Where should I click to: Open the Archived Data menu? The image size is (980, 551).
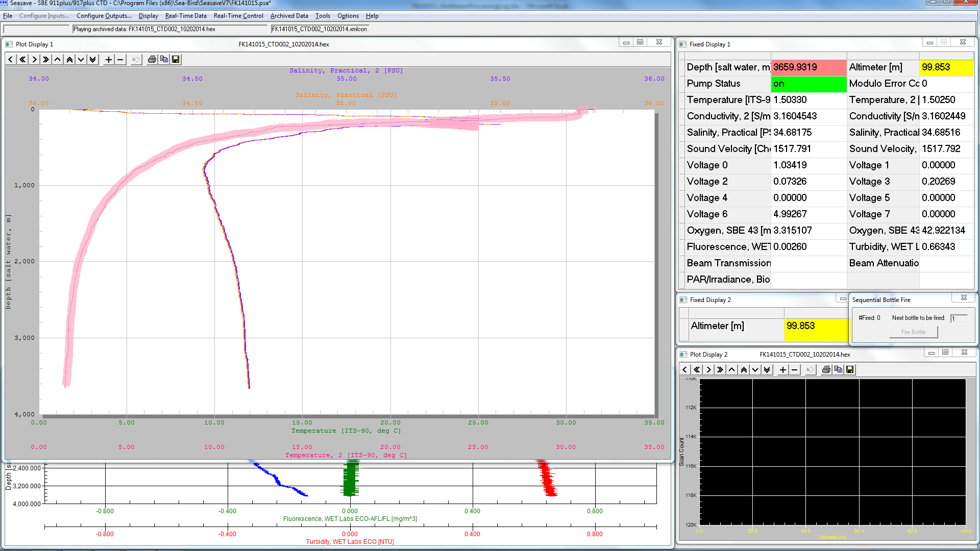point(289,16)
